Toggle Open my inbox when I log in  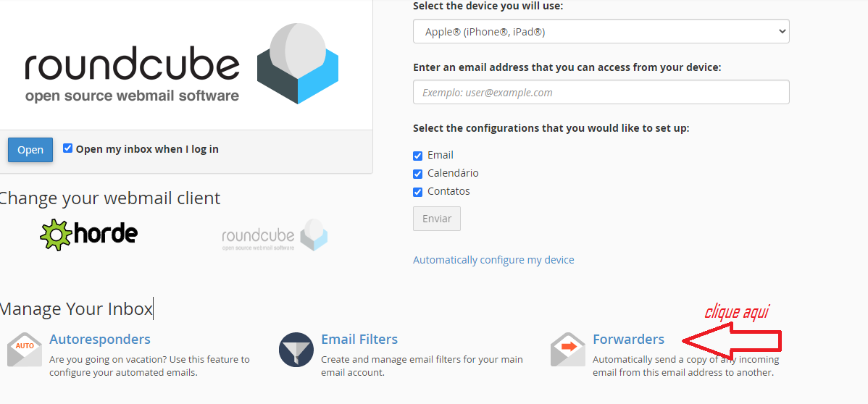(x=67, y=148)
